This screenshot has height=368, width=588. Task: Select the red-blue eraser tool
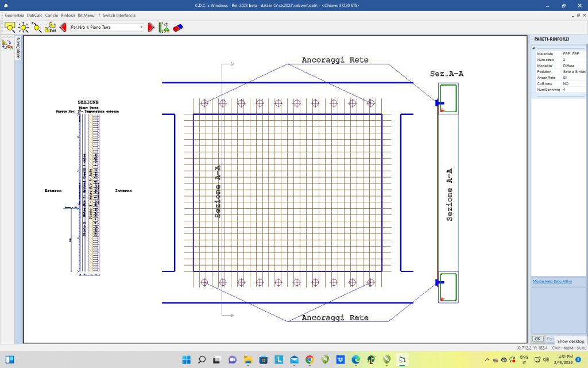pos(178,27)
